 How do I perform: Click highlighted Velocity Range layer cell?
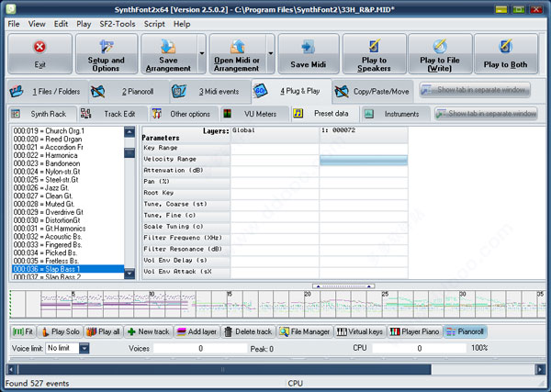click(364, 160)
